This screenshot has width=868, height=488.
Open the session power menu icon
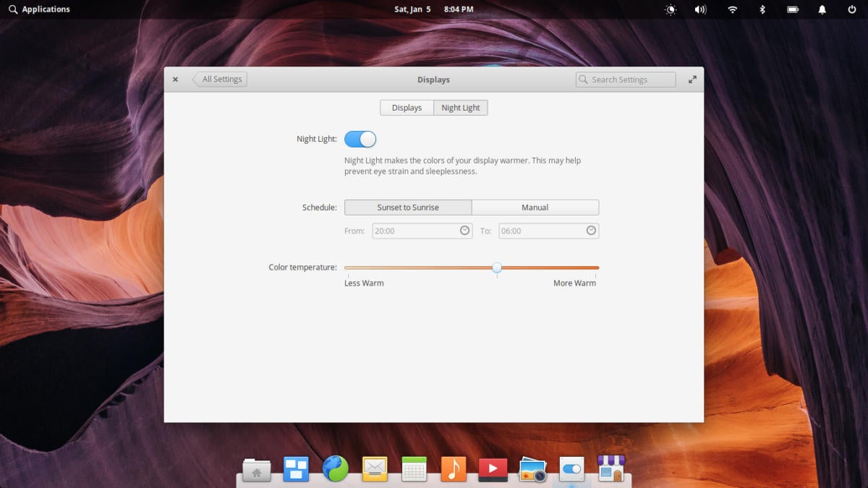pos(851,9)
